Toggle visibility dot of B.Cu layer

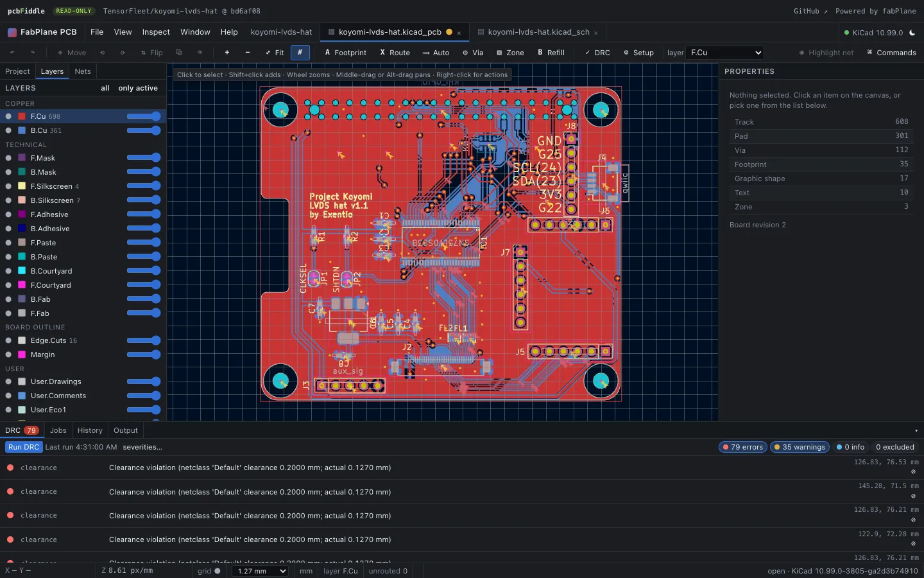tap(8, 130)
